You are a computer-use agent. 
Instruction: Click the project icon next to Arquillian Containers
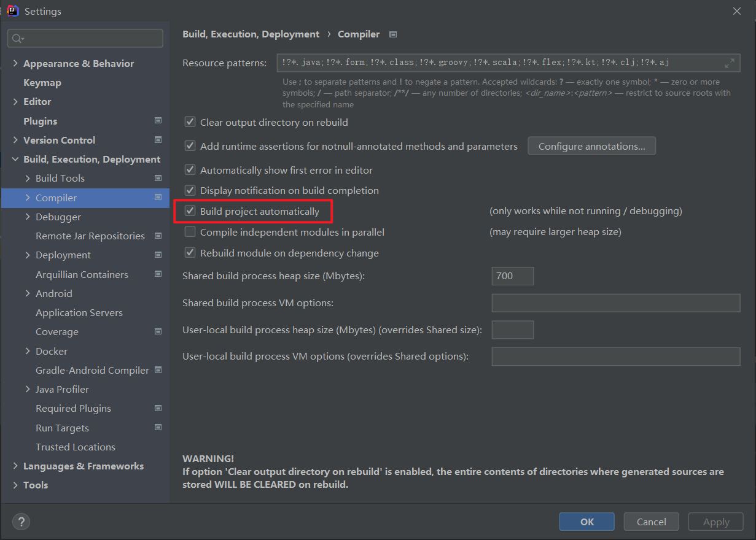(x=158, y=274)
